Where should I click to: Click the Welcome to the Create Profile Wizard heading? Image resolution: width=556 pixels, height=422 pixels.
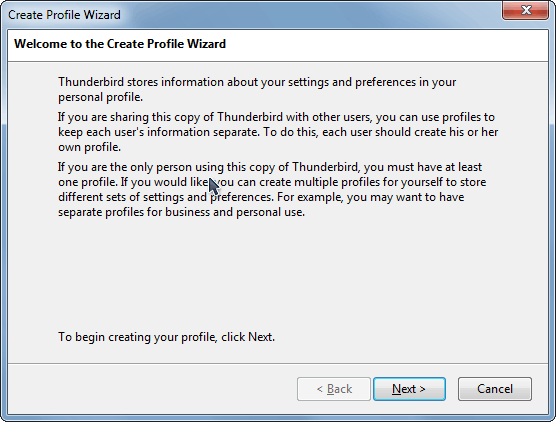(x=120, y=44)
